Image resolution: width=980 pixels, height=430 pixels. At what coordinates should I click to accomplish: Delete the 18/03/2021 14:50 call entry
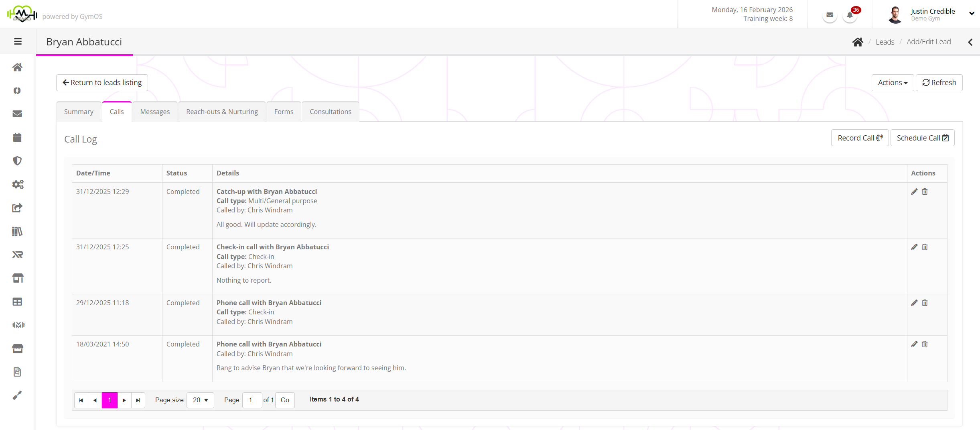click(925, 344)
